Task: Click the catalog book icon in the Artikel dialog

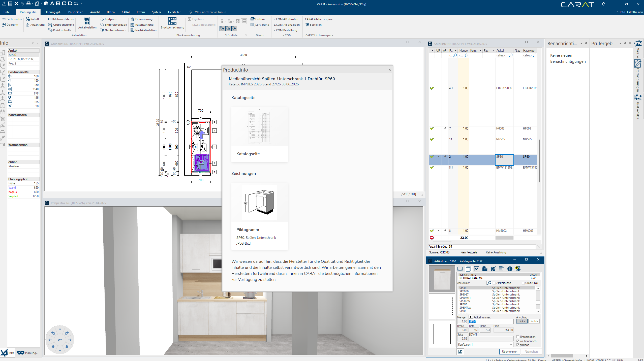Action: [x=460, y=269]
